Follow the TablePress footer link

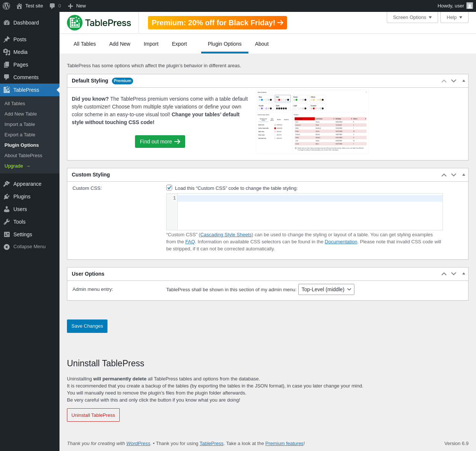(212, 444)
